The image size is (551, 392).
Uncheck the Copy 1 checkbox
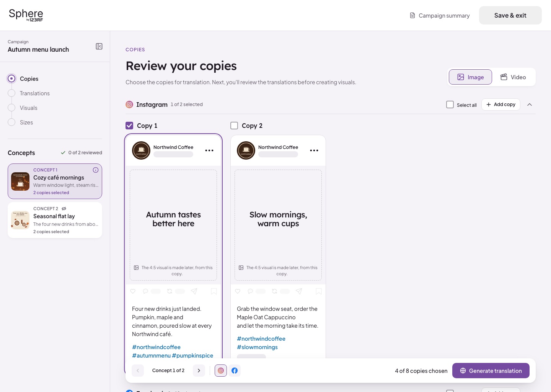[129, 126]
